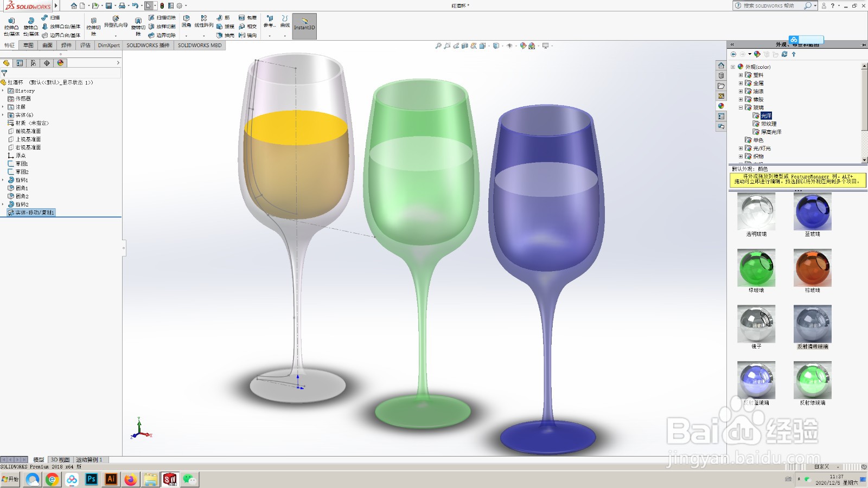Expand the 实体(6) solid bodies node
868x488 pixels.
pos(3,115)
